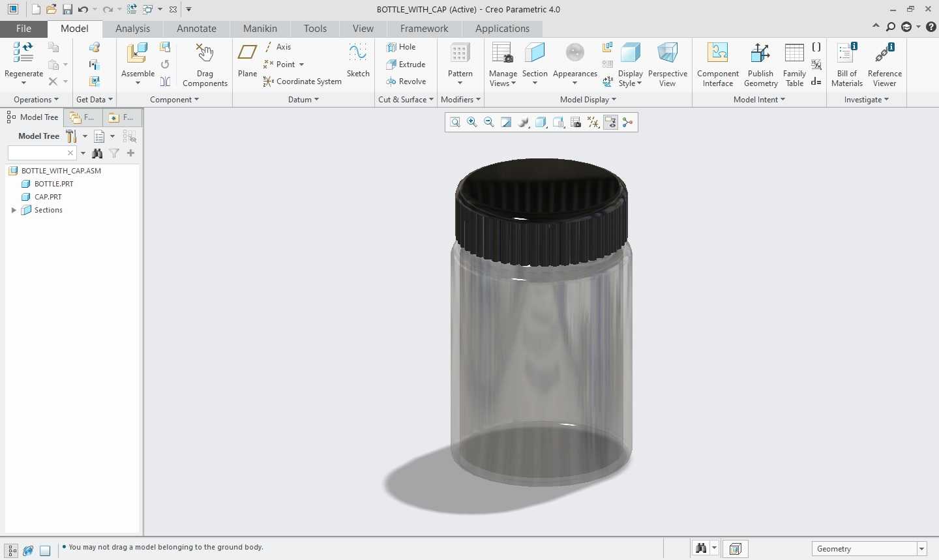Create a datum Plane
The height and width of the screenshot is (560, 939).
(247, 60)
